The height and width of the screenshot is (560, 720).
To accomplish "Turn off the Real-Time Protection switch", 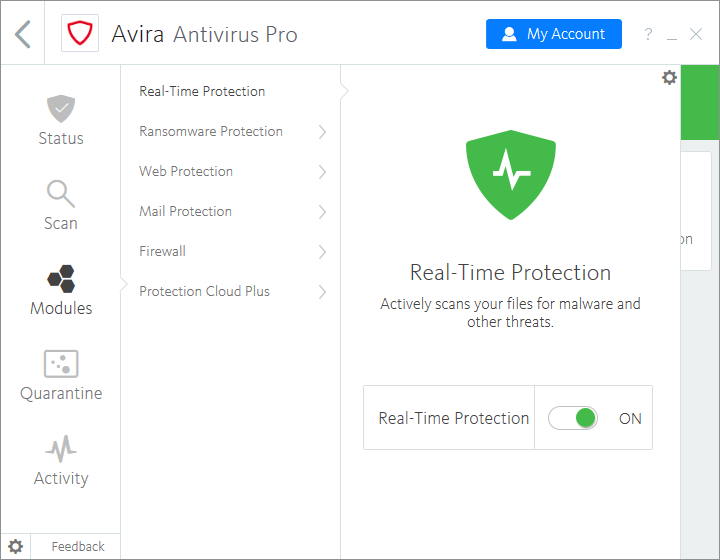I will [573, 418].
